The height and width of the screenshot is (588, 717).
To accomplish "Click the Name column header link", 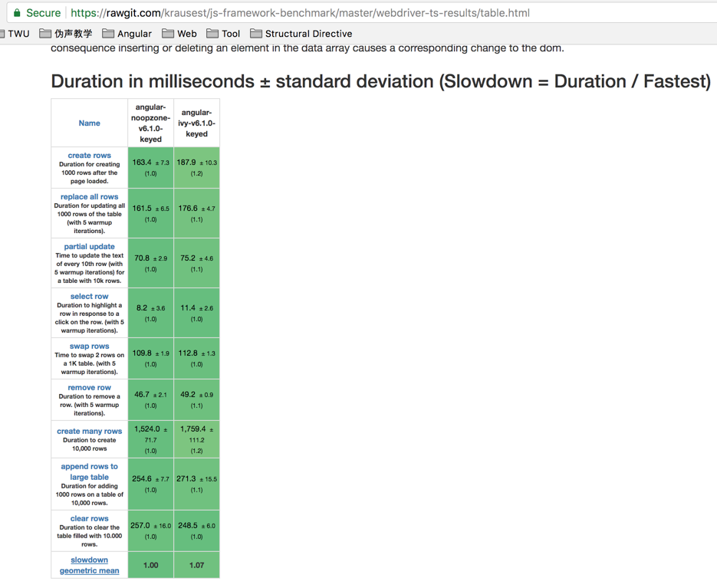I will [89, 123].
